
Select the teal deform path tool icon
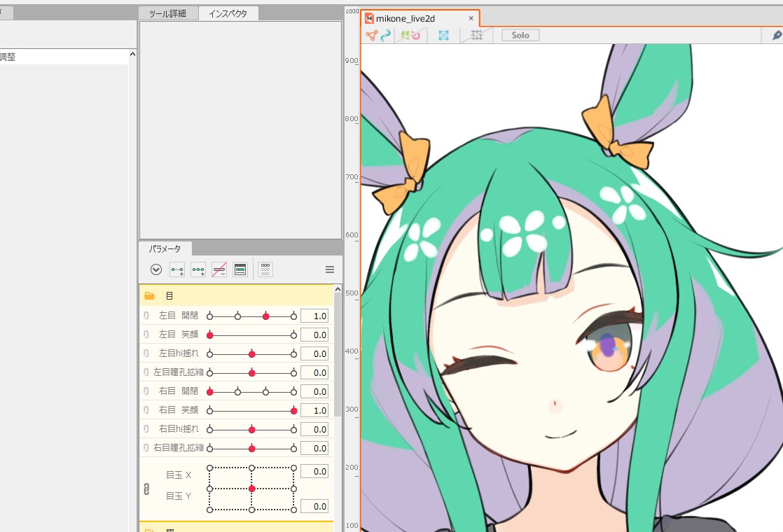tap(385, 36)
